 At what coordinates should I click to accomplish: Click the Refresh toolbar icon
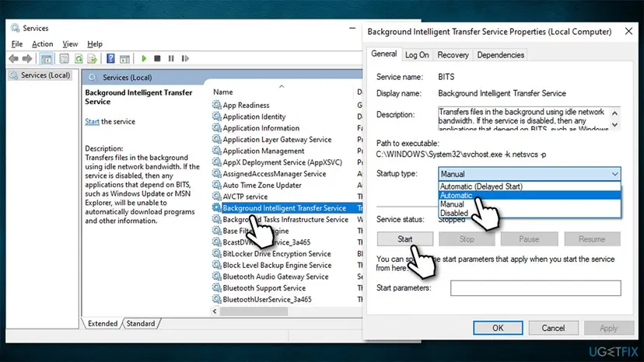pyautogui.click(x=79, y=59)
